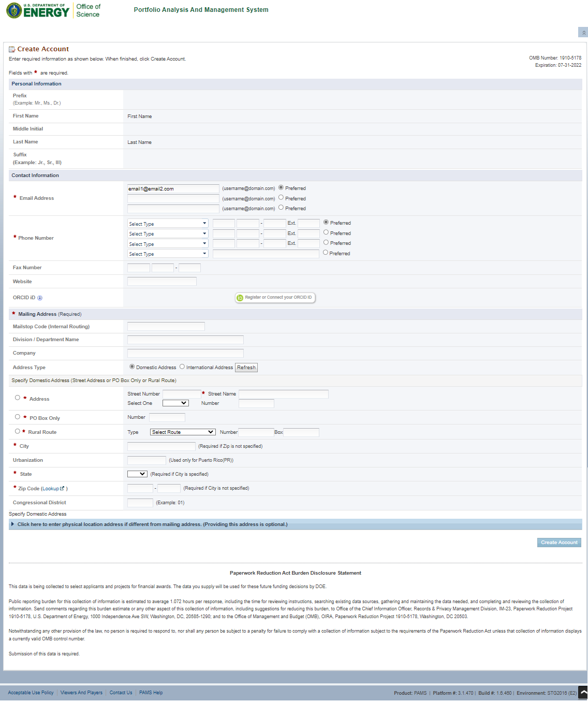Click the scroll-to-top arrow icon
The image size is (588, 702).
(x=583, y=692)
